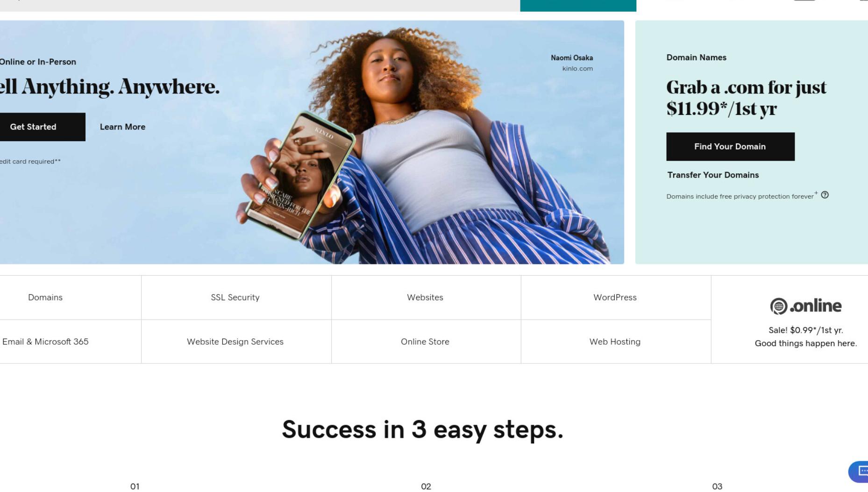Click the teal search button at top
The height and width of the screenshot is (492, 868).
pos(578,6)
